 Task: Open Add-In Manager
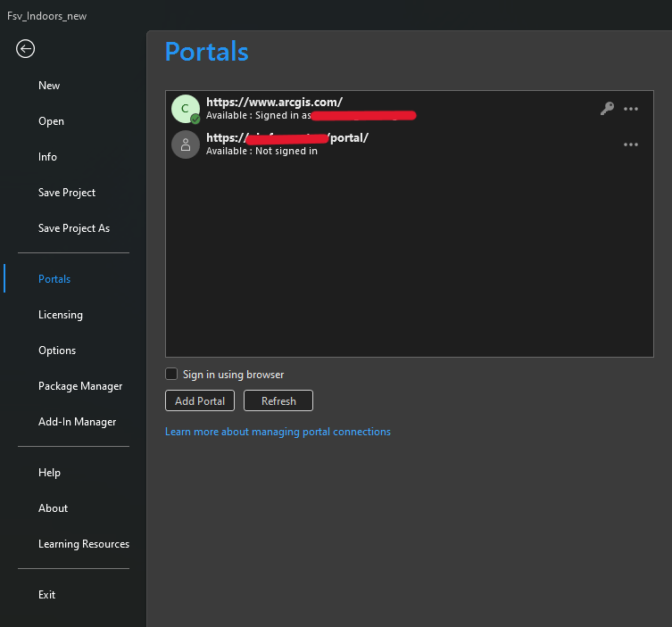[x=77, y=422]
